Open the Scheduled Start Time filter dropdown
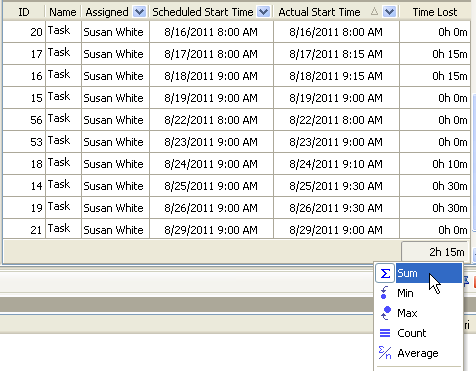Screen dimensions: 476x371 coord(263,12)
